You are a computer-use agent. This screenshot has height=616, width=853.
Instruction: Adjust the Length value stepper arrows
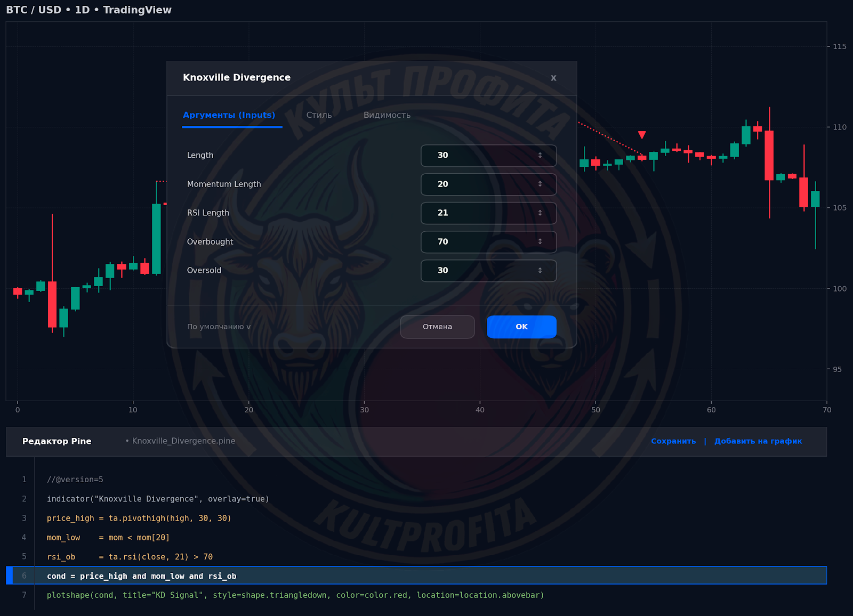540,155
